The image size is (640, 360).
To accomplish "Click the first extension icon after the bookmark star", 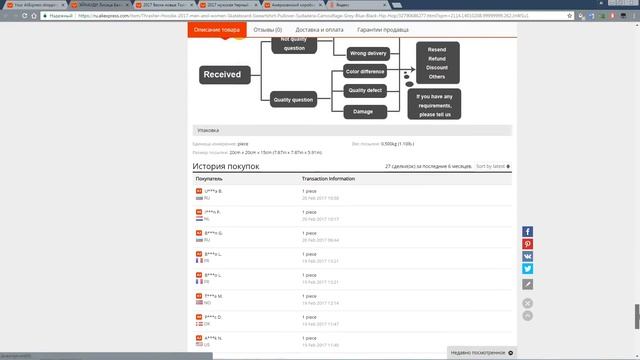I will coord(582,16).
